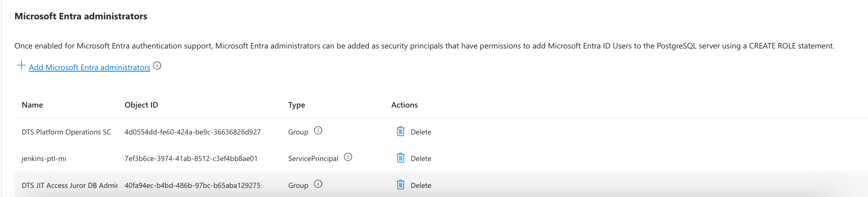
Task: Open info icon next to Add administrators link
Action: tap(157, 66)
